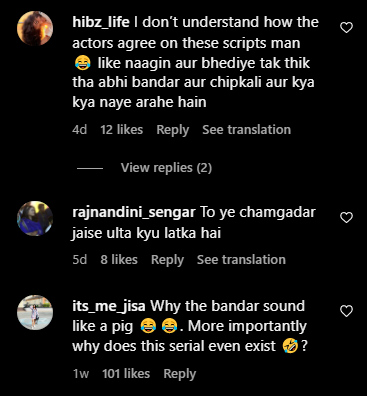Click the 4d timestamp on hibz_life's comment
The image size is (367, 396).
[80, 130]
